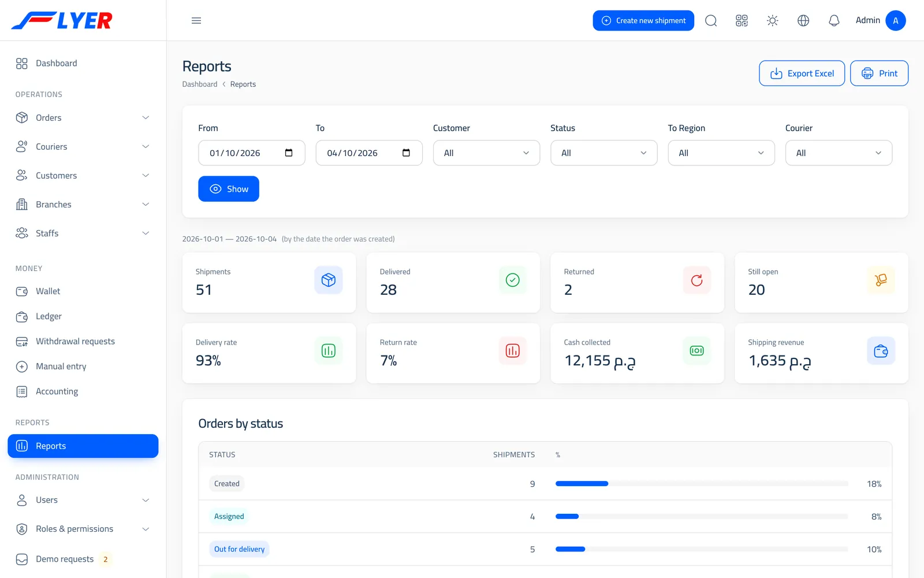Click the From date input field
This screenshot has height=578, width=924.
252,153
